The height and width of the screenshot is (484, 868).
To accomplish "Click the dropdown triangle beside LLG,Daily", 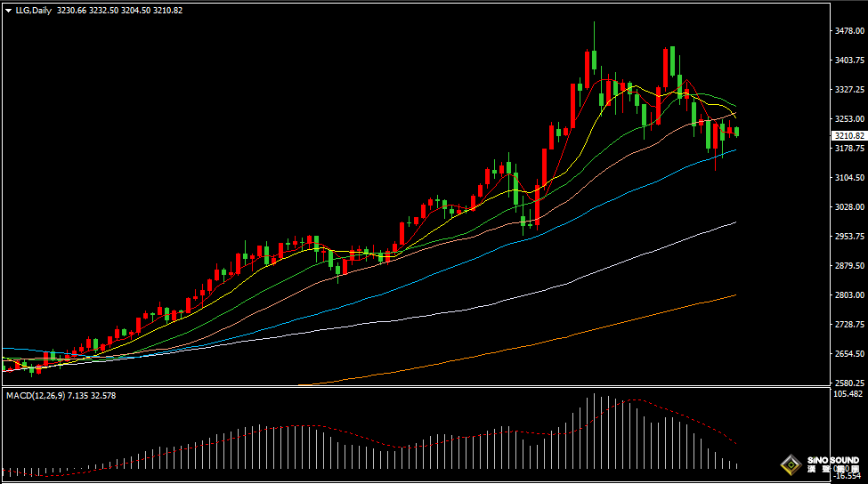I will click(x=6, y=11).
